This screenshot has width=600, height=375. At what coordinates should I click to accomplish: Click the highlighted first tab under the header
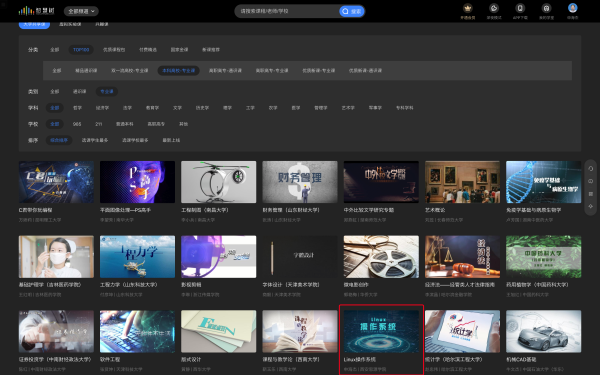(34, 24)
